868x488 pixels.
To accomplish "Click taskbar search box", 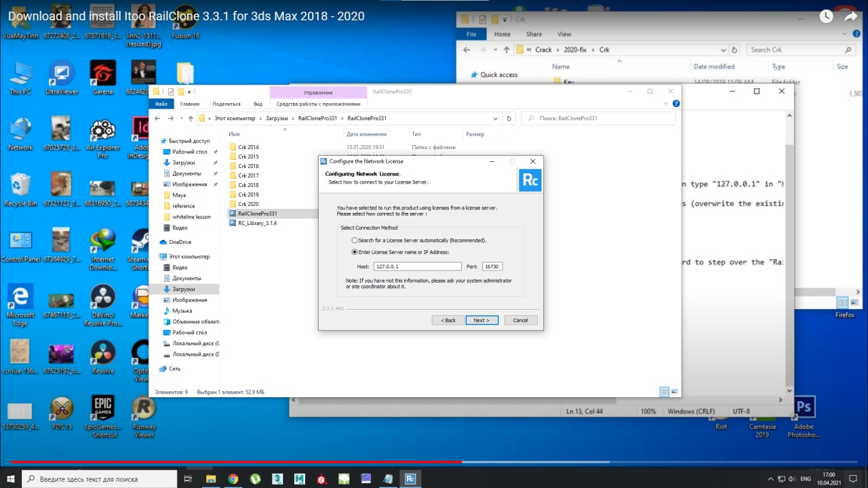I will 99,479.
